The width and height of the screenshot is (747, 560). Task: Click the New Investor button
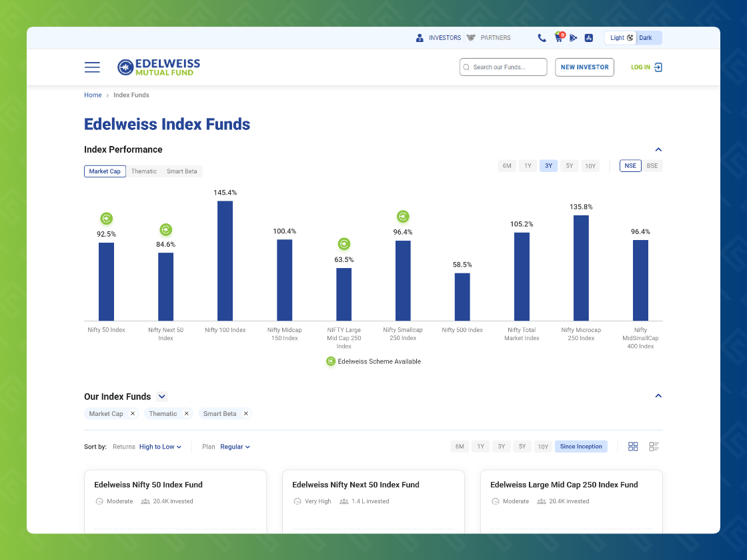tap(584, 67)
